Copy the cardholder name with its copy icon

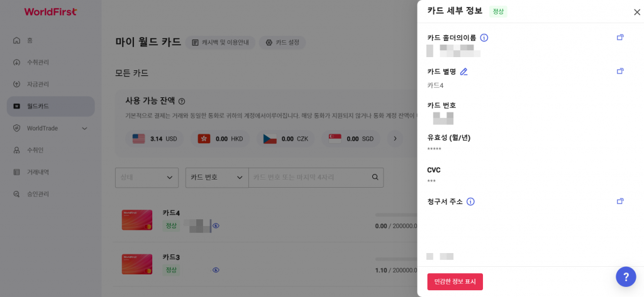(620, 37)
